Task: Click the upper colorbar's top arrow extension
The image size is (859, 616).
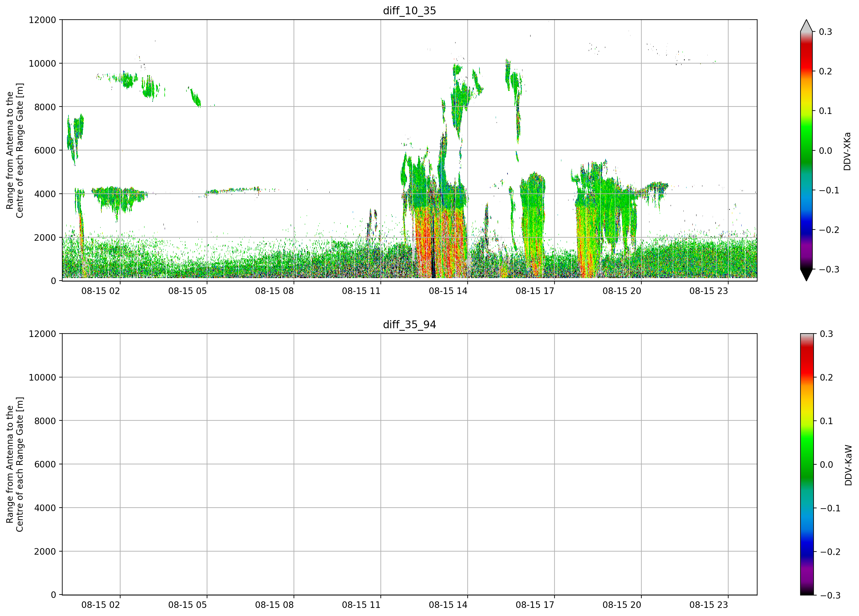Action: (x=806, y=26)
